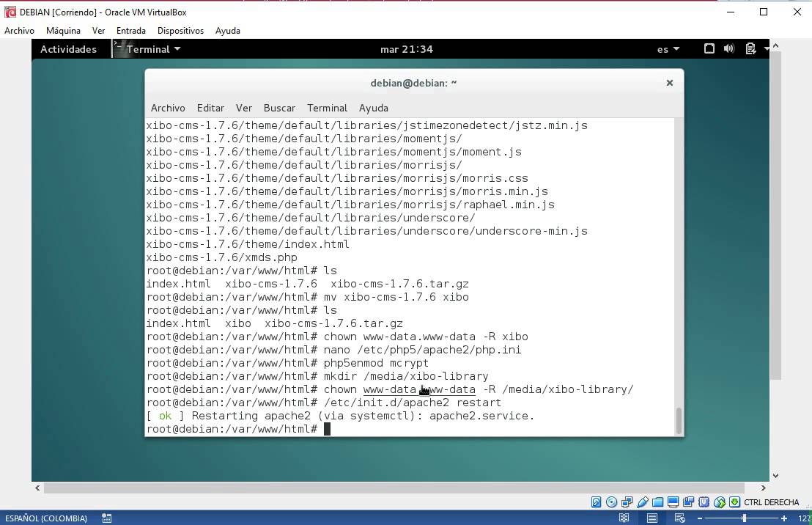
Task: Open the 'es' keyboard layout dropdown
Action: (x=668, y=49)
